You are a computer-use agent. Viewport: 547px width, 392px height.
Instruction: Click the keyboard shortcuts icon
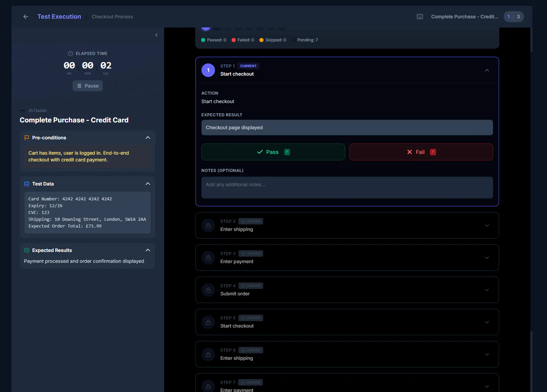(x=420, y=17)
